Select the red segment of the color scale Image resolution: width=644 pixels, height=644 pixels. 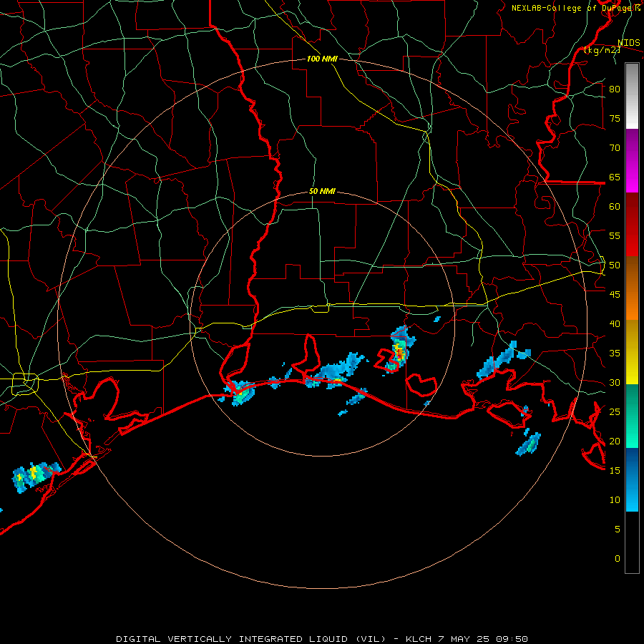coord(632,225)
